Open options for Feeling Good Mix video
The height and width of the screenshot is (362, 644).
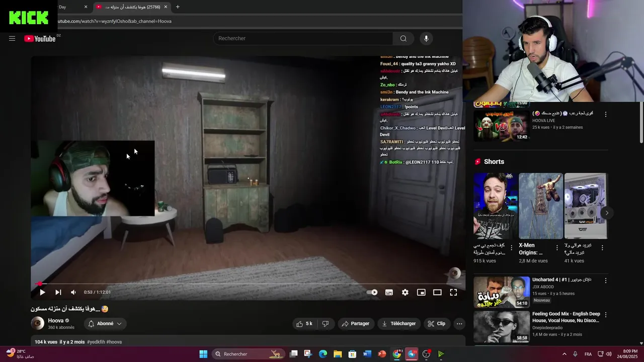point(606,315)
